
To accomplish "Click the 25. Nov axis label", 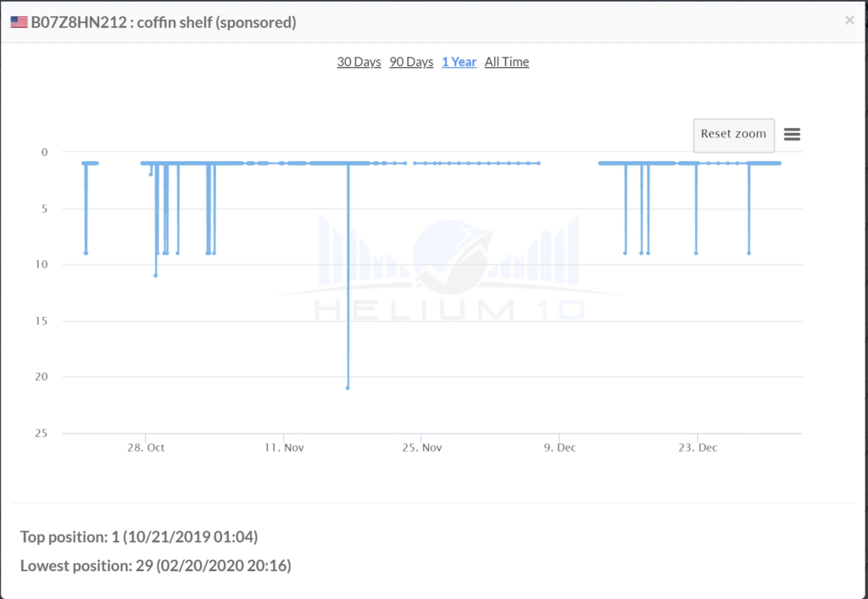I will click(421, 446).
